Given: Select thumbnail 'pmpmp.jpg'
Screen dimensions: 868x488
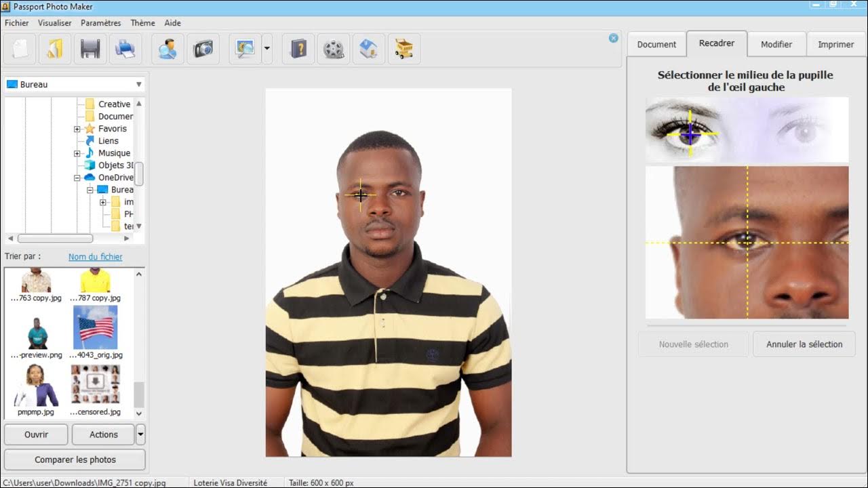Looking at the screenshot, I should [37, 390].
